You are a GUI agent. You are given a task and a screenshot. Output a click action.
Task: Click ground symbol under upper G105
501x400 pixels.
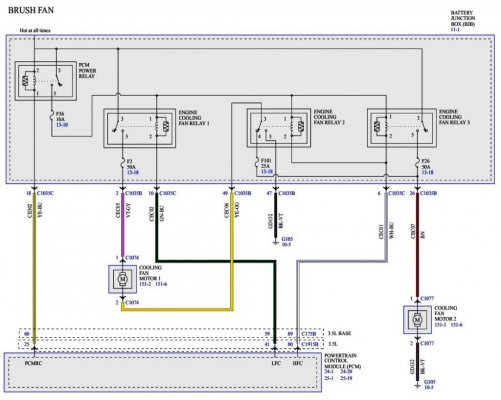coord(275,242)
